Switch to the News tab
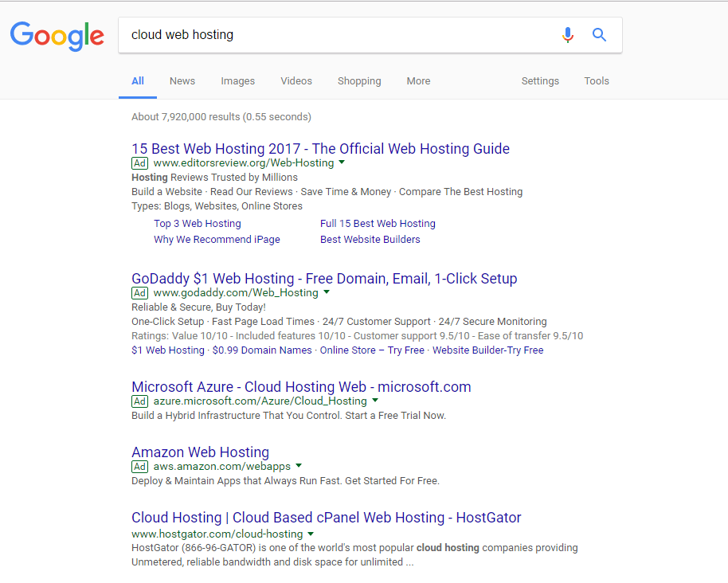 tap(182, 81)
